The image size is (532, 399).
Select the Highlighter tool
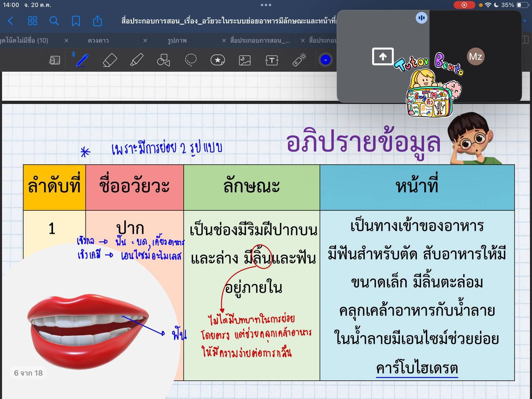pyautogui.click(x=137, y=60)
